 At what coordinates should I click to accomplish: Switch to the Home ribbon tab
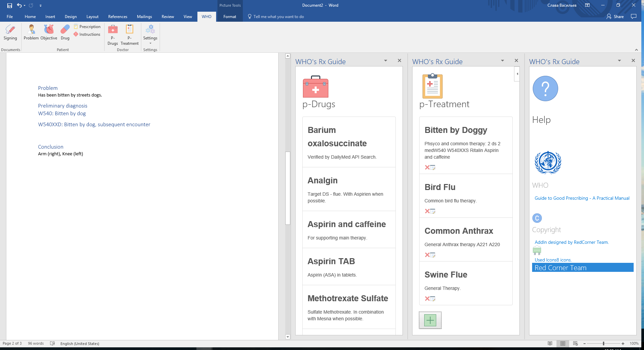tap(30, 17)
